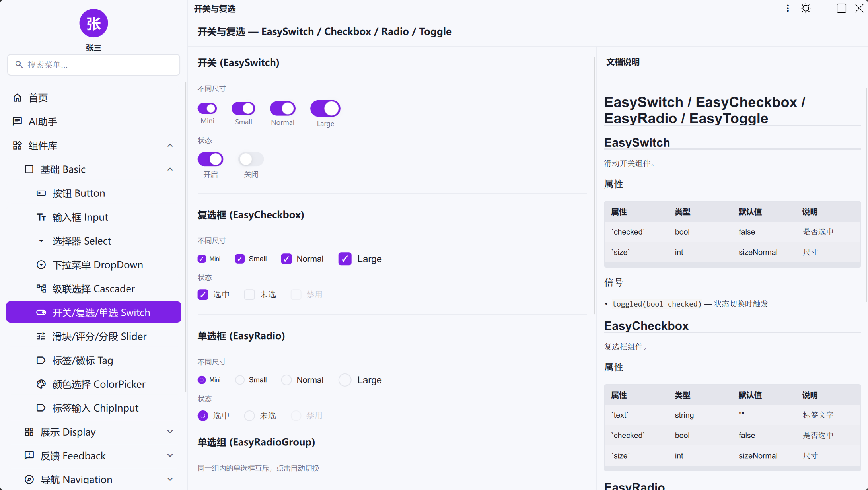
Task: Click the 选择器 Select triangle icon
Action: (41, 241)
